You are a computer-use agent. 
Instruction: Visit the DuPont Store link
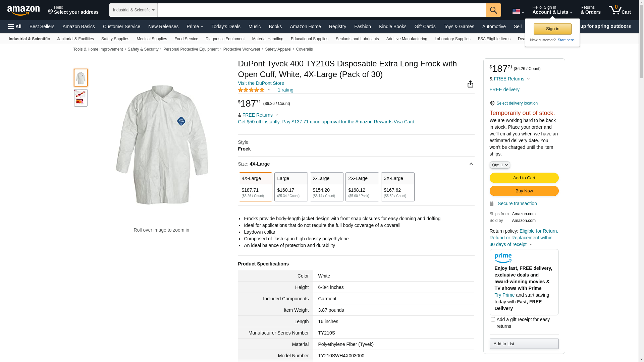[x=261, y=83]
